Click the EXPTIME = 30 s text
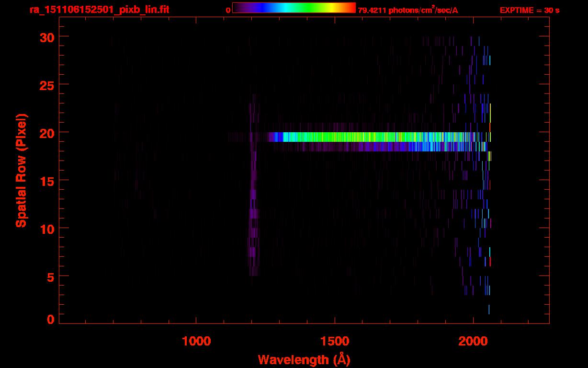The width and height of the screenshot is (588, 368). (529, 10)
